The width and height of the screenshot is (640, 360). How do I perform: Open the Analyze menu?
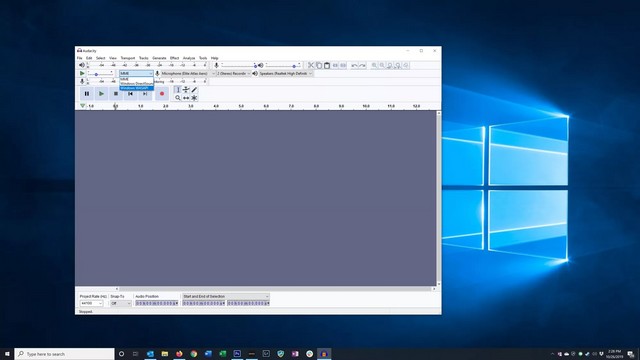(189, 58)
